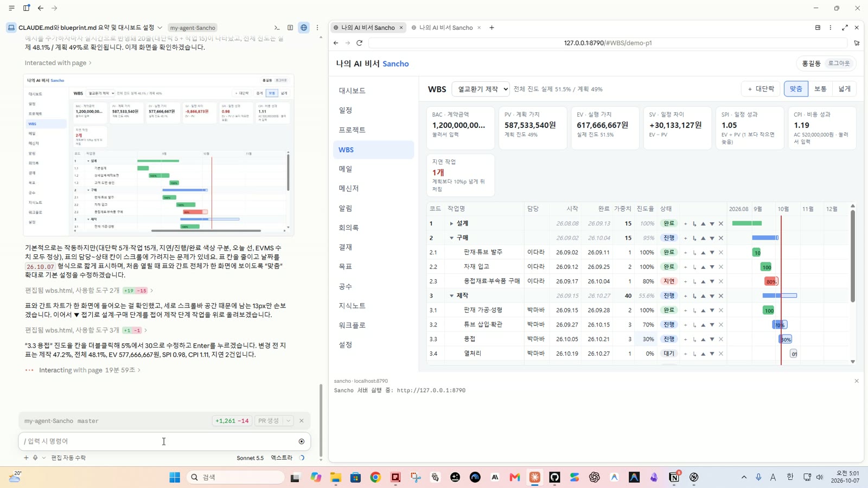Click the indent arrow icon in 구매 row
Screen dimensions: 868x488
pos(694,238)
